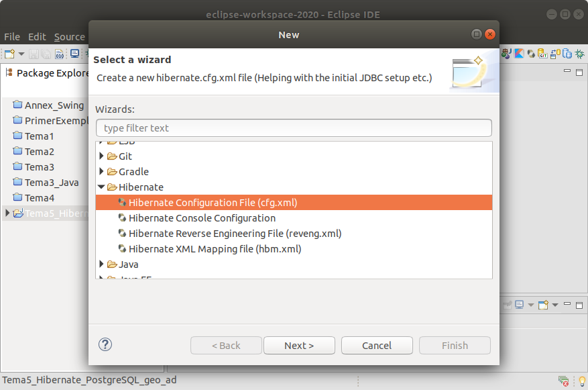Open dropdown next to Display Selected Console
588x390 pixels.
tap(530, 305)
